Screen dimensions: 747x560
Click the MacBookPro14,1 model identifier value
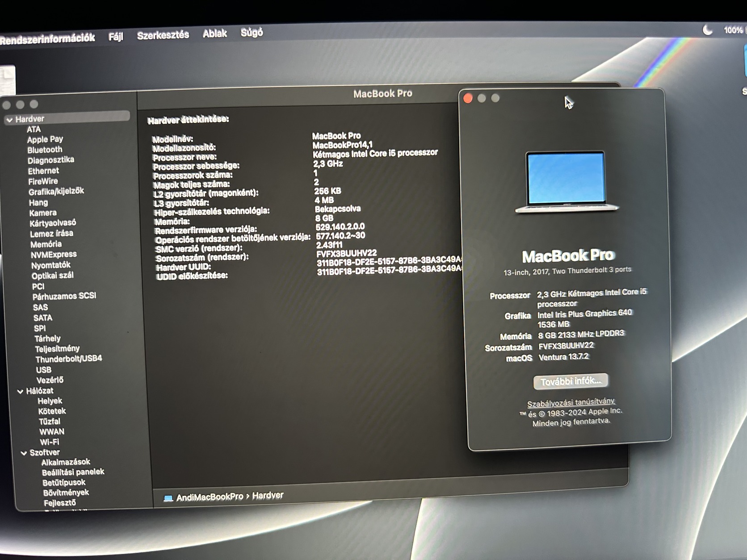pyautogui.click(x=342, y=145)
